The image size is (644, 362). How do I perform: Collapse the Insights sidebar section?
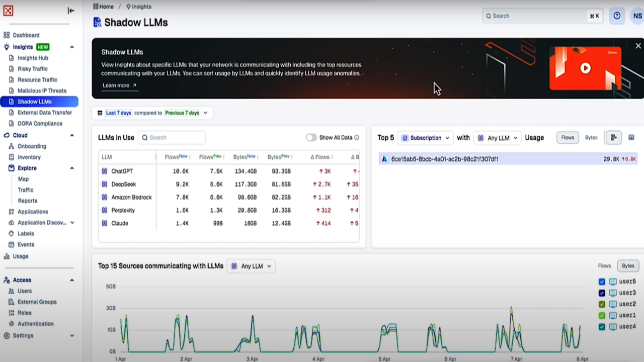click(x=72, y=47)
